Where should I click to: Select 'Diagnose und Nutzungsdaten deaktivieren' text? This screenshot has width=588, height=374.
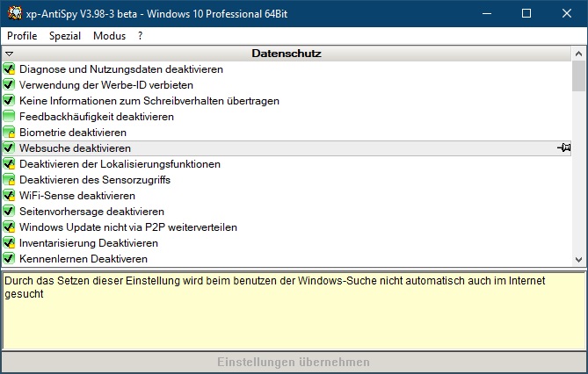click(121, 69)
